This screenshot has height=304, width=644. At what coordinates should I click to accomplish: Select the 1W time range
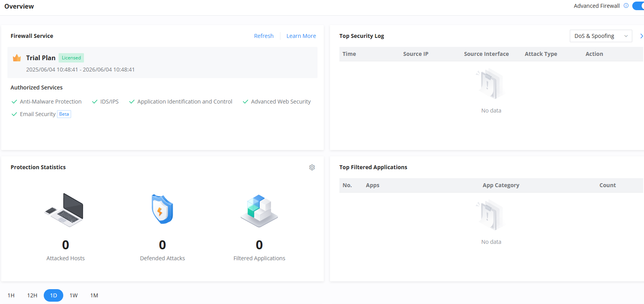coord(73,295)
